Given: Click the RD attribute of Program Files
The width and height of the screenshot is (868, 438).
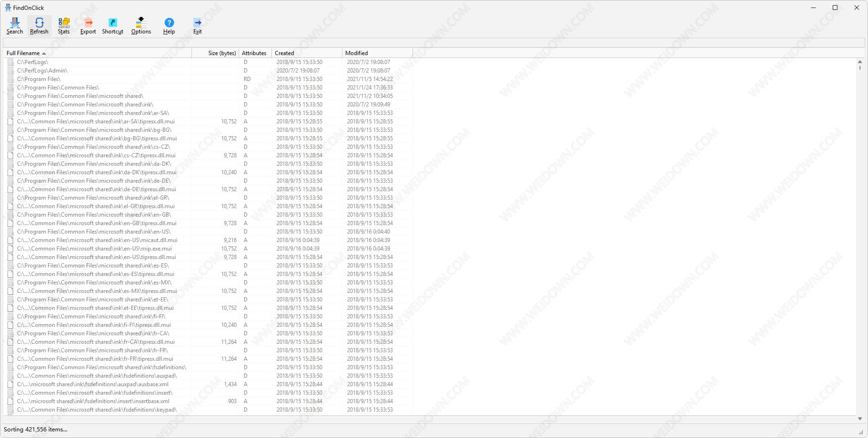Looking at the screenshot, I should point(247,79).
